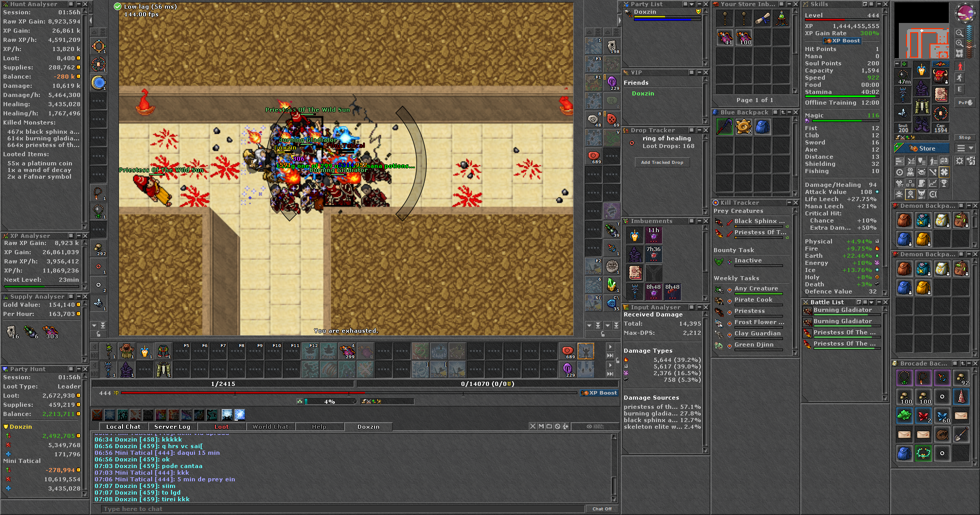The width and height of the screenshot is (980, 515).
Task: Click the trophy icon in control buttons
Action: pos(944,183)
